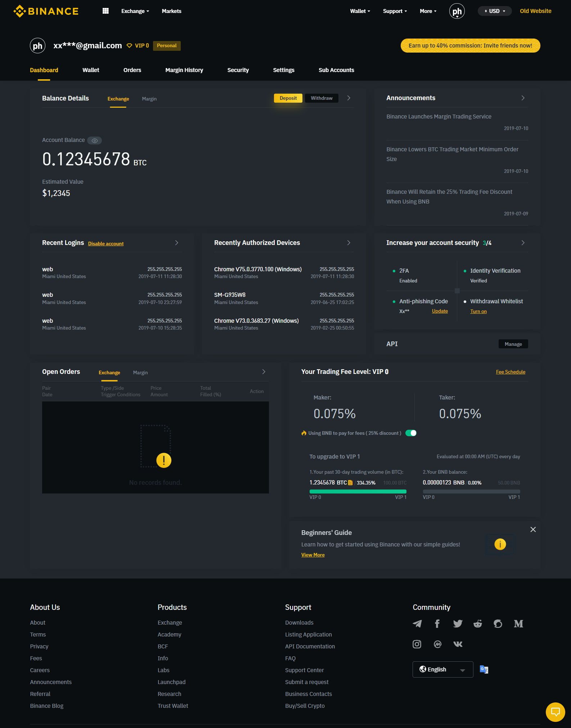Viewport: 571px width, 728px height.
Task: Expand Open Orders with chevron
Action: [264, 372]
